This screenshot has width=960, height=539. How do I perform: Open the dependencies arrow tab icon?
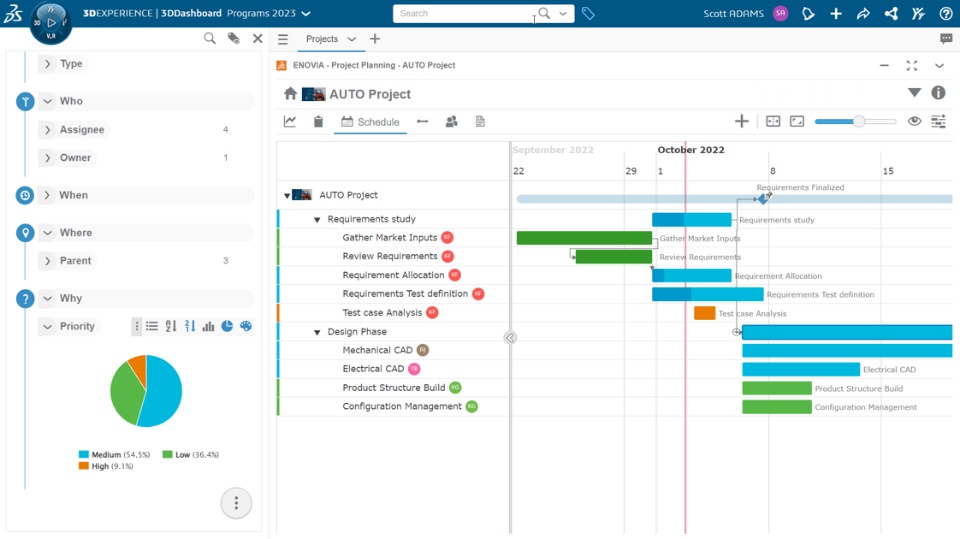(422, 121)
